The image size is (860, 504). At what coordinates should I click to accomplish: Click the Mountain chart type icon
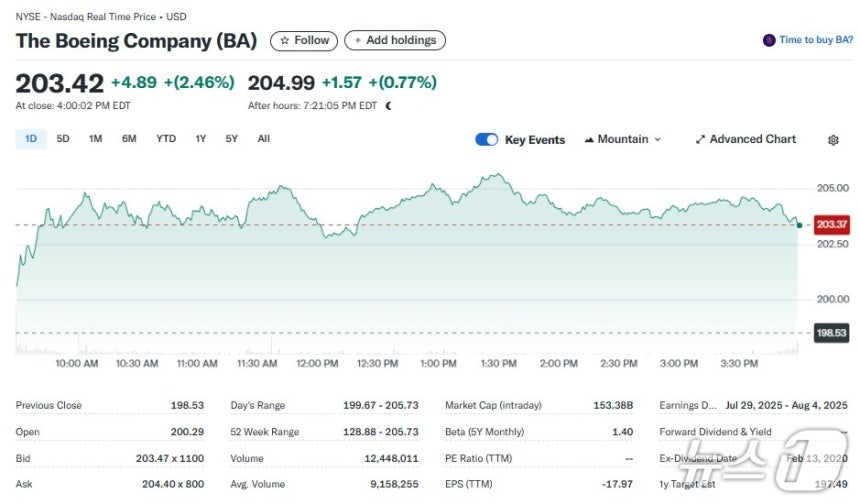tap(589, 140)
